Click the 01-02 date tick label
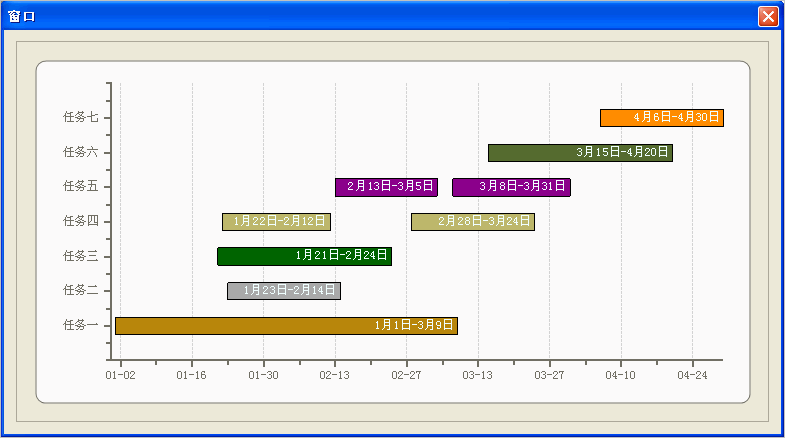This screenshot has width=785, height=438. 120,376
